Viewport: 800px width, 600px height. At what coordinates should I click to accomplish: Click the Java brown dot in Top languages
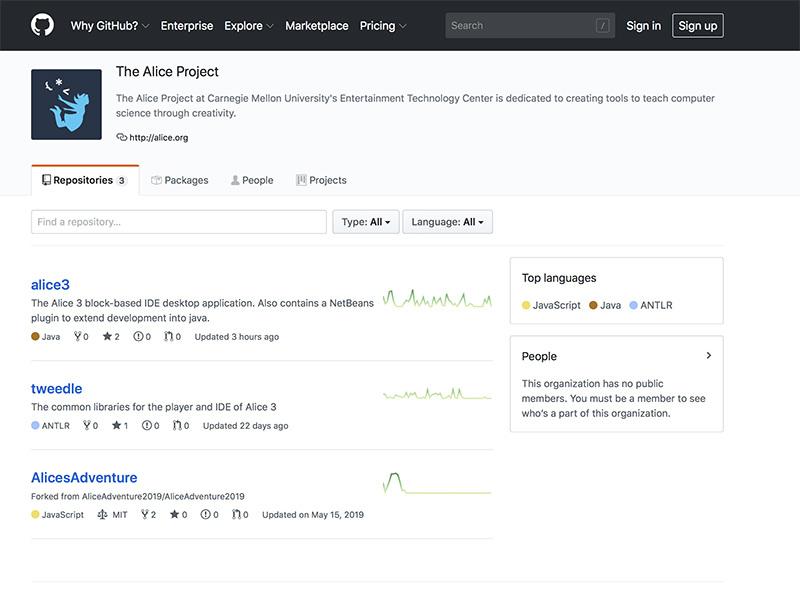pos(593,305)
